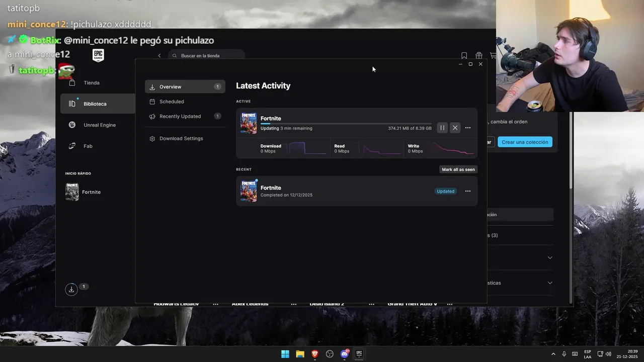Open ESP LAA keyboard language switcher
Image resolution: width=644 pixels, height=362 pixels.
coord(588,354)
